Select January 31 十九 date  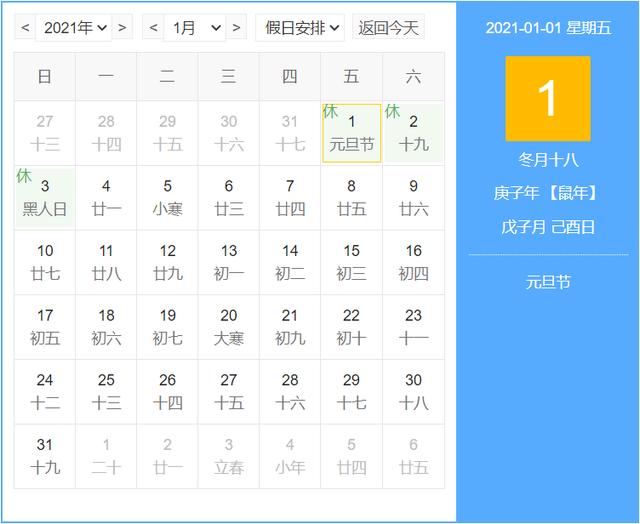(x=45, y=457)
